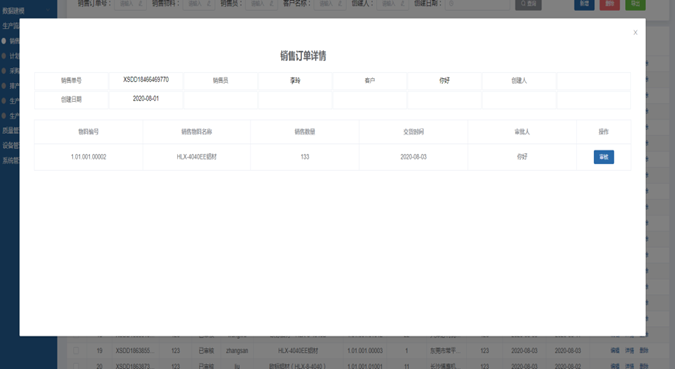Click the 销售员 label cell
This screenshot has height=369, width=675.
click(220, 81)
